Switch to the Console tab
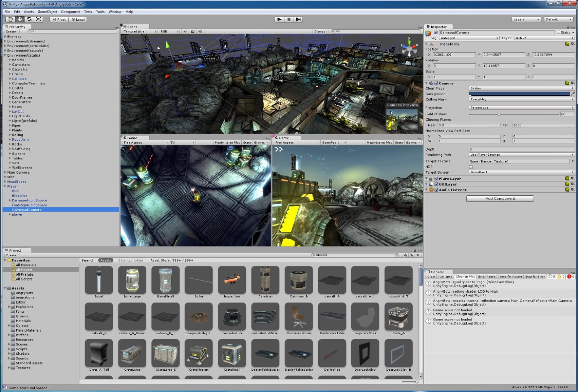Screen dimensions: 578x392 437,272
